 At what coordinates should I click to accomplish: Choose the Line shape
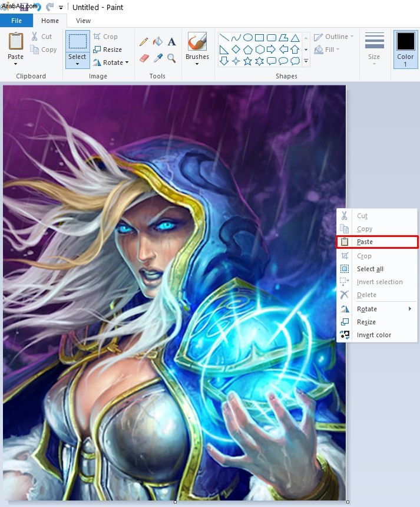click(224, 38)
